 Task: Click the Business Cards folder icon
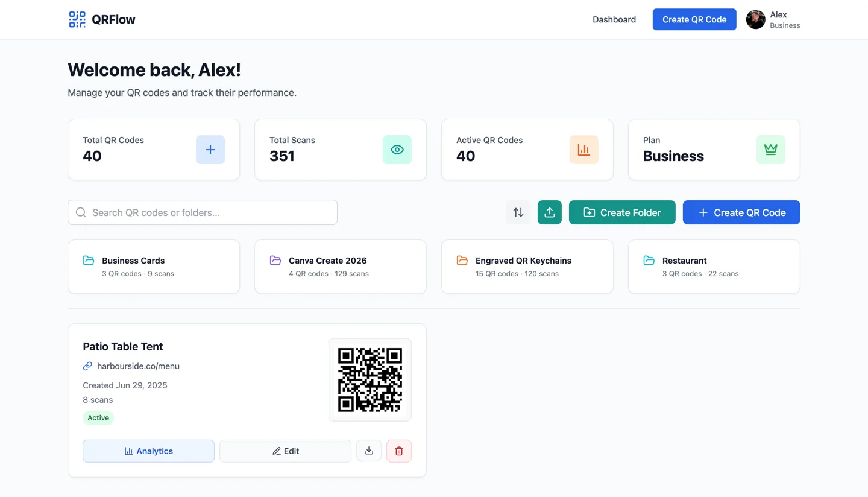point(89,261)
